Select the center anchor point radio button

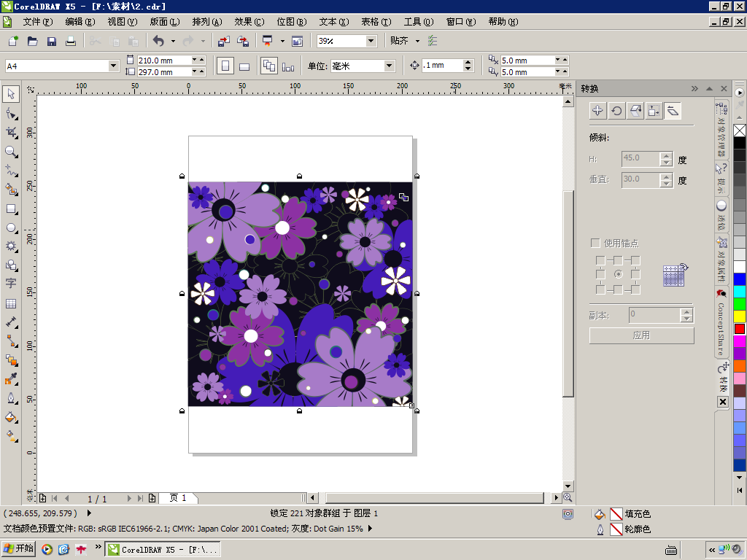[x=618, y=274]
